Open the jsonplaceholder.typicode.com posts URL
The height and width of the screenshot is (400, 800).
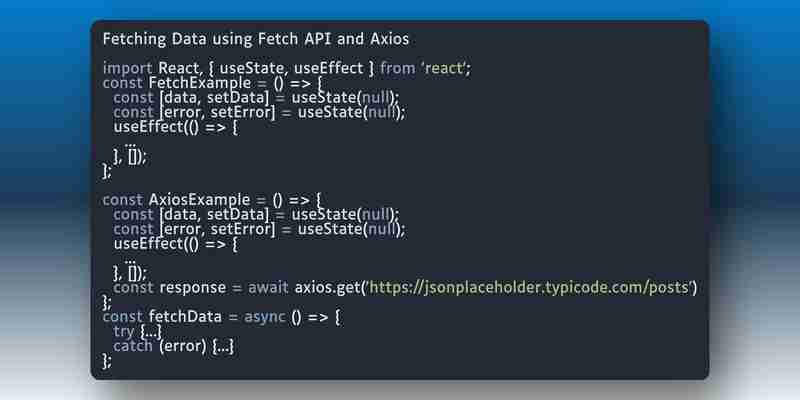530,288
